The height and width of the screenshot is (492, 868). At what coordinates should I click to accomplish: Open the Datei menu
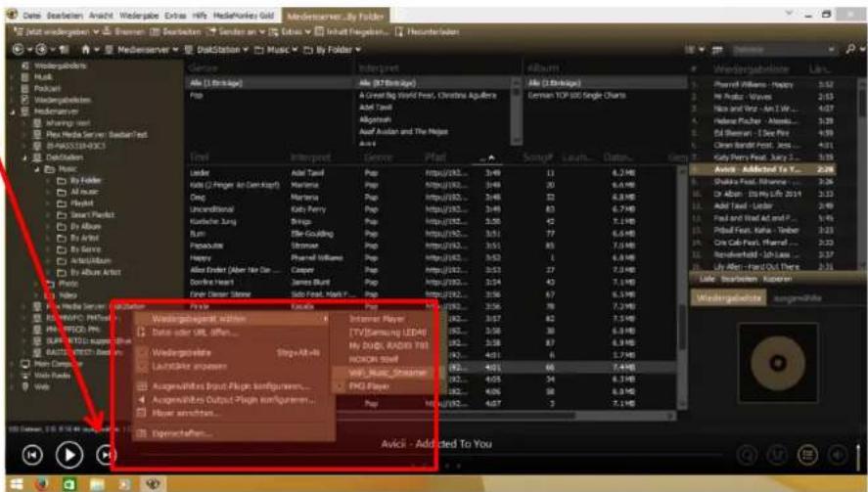(x=32, y=16)
